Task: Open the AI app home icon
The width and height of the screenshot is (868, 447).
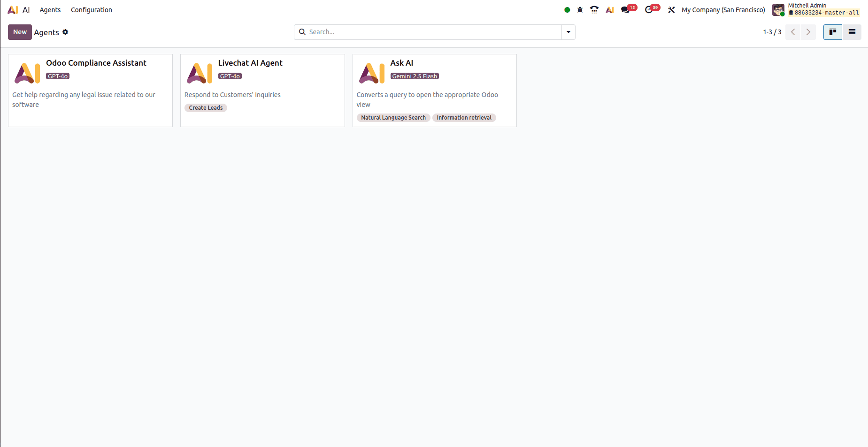Action: (13, 10)
